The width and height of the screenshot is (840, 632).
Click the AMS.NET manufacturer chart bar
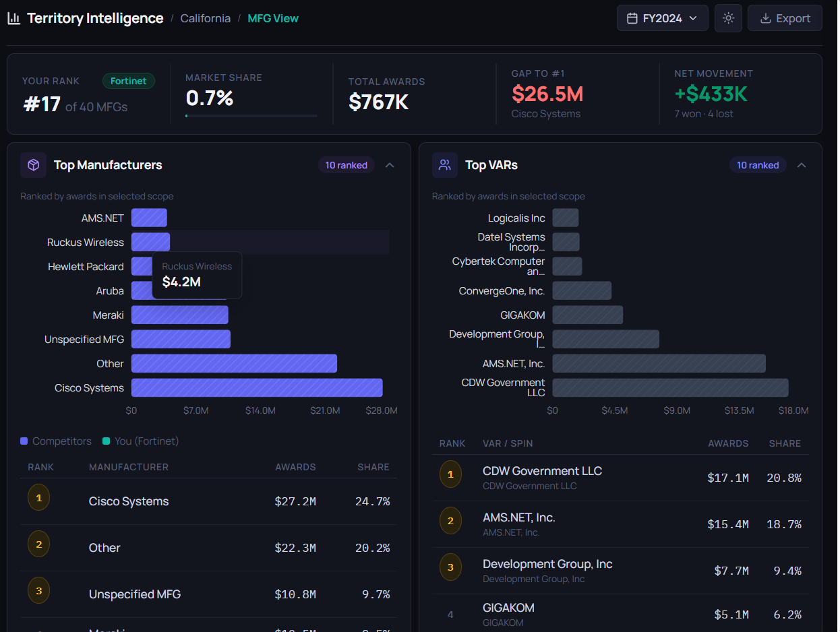coord(149,218)
